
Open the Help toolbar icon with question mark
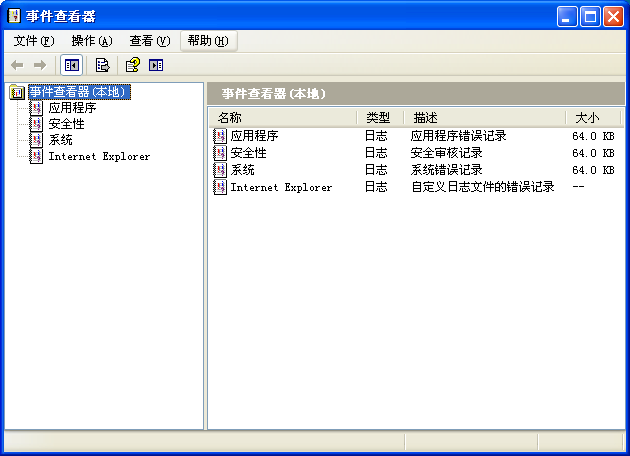[x=133, y=65]
